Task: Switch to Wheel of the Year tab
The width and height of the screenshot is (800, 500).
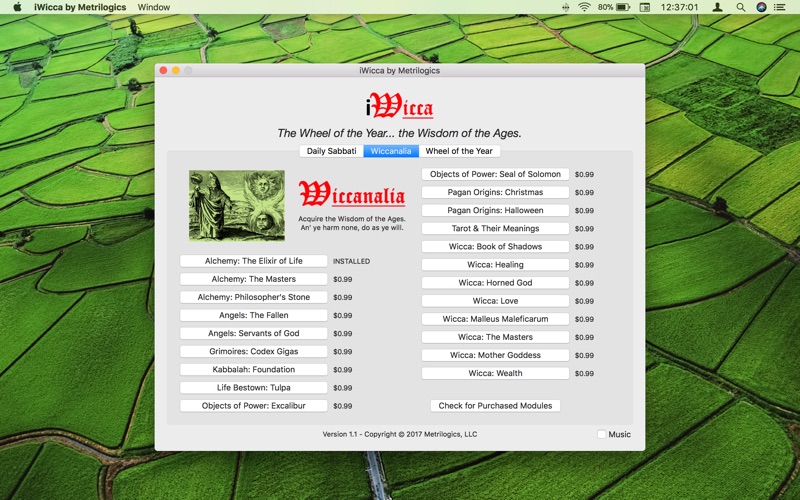Action: pyautogui.click(x=459, y=151)
